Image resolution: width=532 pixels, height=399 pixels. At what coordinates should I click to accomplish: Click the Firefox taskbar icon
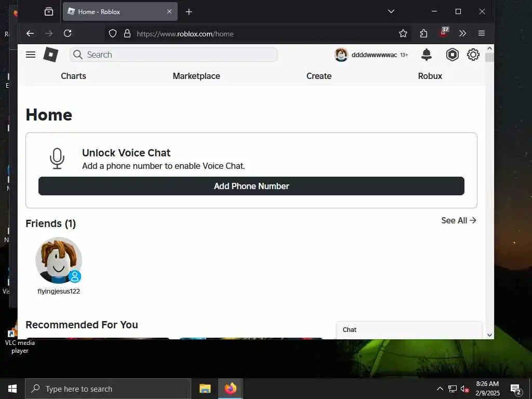tap(230, 389)
